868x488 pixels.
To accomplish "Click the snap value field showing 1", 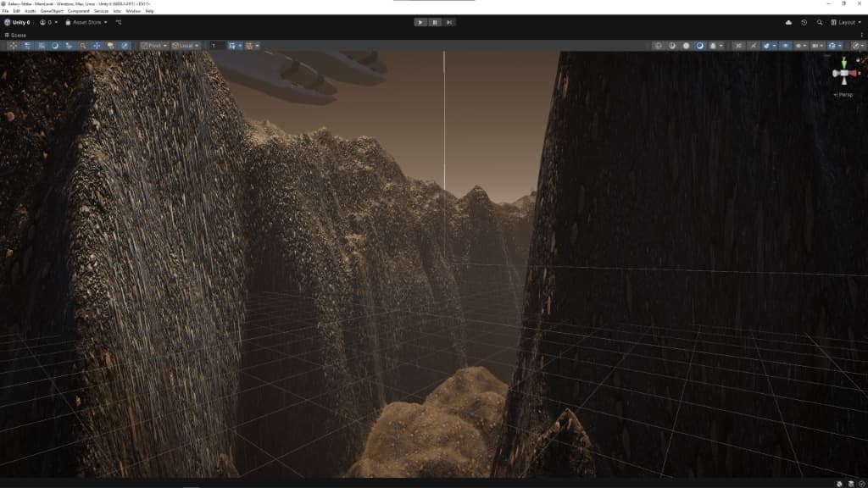I will click(x=217, y=46).
